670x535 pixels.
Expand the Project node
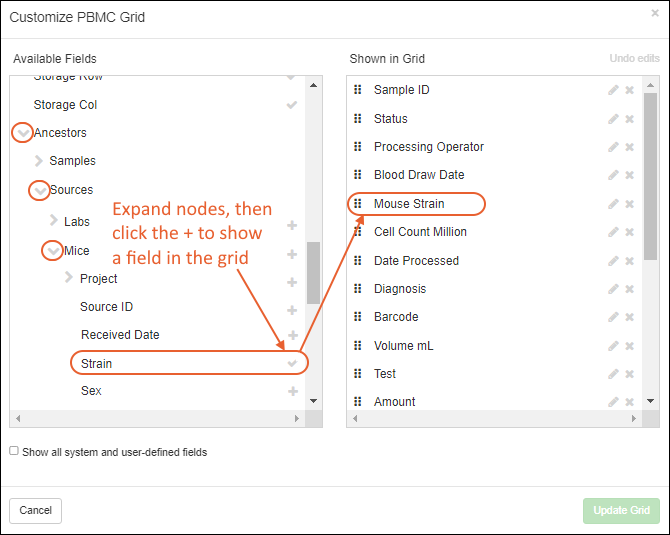pos(69,277)
